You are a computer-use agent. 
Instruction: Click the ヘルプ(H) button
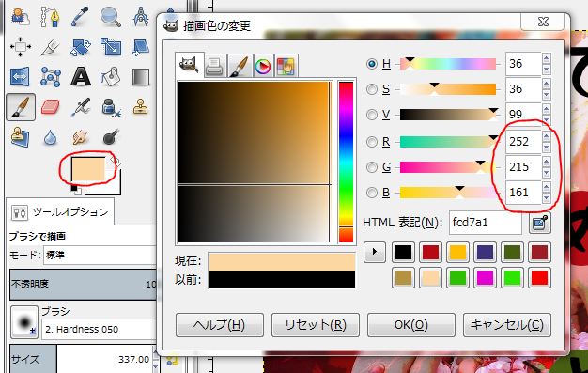tap(220, 324)
